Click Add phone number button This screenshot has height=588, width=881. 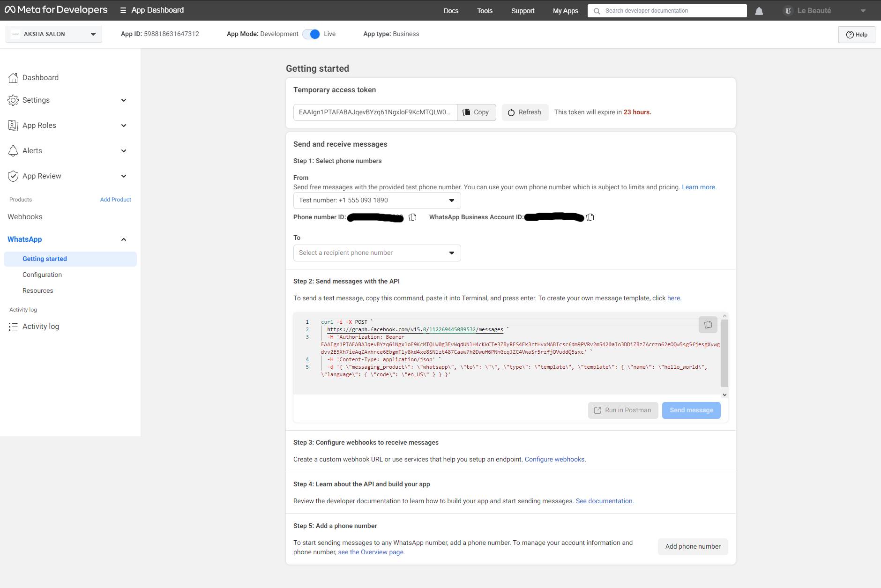tap(693, 547)
